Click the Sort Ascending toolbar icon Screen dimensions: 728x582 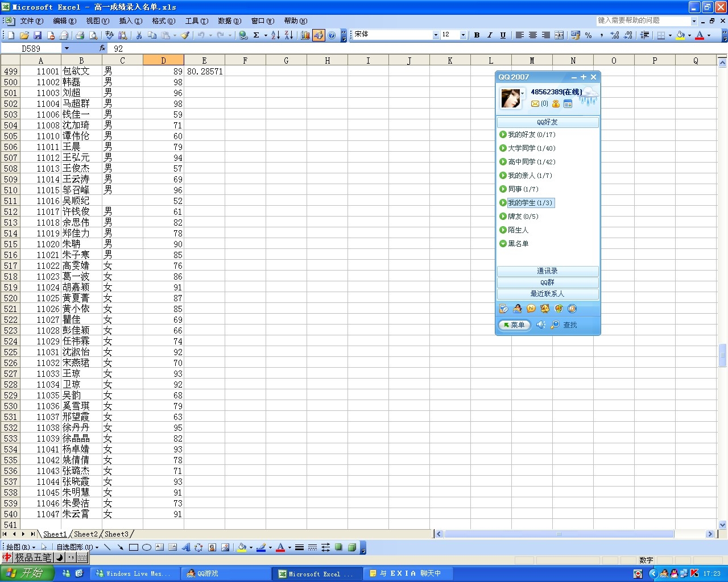275,35
